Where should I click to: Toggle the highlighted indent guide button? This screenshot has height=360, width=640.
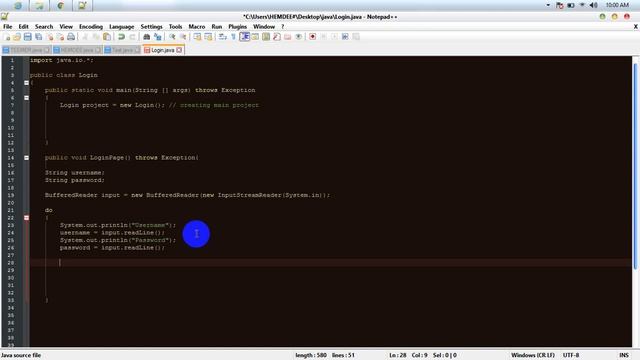pyautogui.click(x=244, y=37)
